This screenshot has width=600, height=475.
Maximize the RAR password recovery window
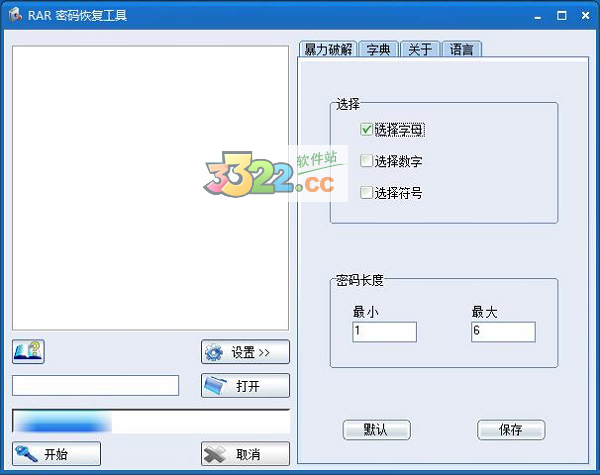561,16
